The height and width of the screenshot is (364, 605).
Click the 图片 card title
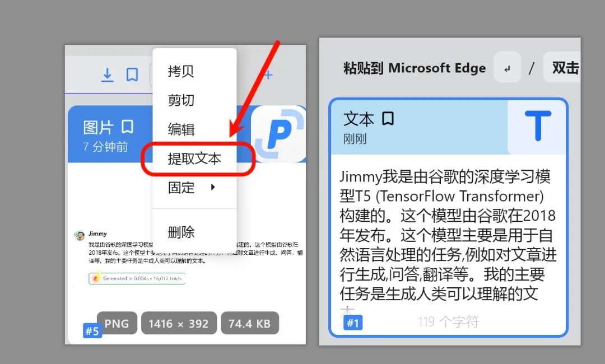pyautogui.click(x=99, y=127)
